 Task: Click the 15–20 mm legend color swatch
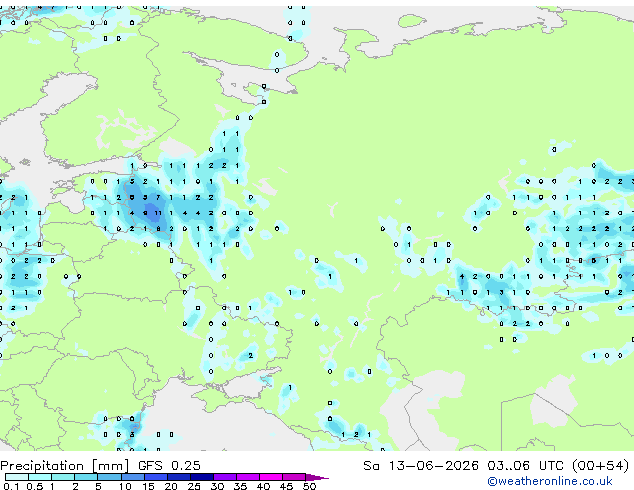point(155,477)
